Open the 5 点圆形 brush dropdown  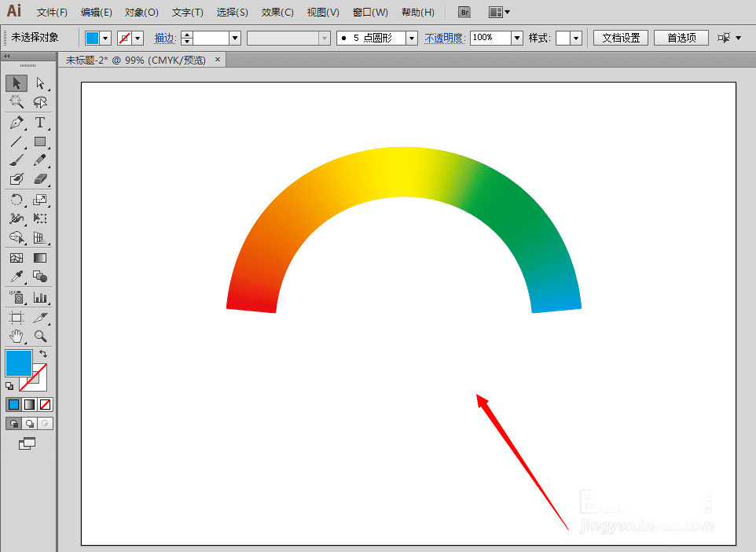pyautogui.click(x=412, y=38)
